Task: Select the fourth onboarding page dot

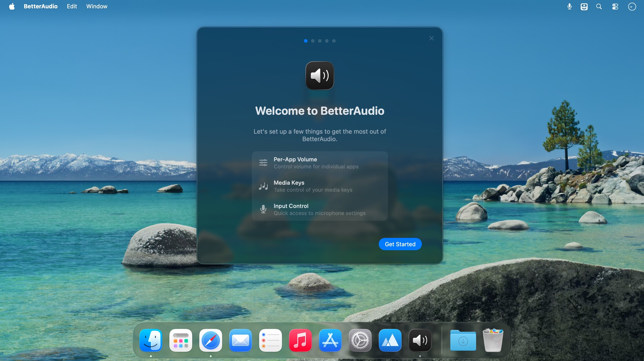Action: tap(327, 41)
